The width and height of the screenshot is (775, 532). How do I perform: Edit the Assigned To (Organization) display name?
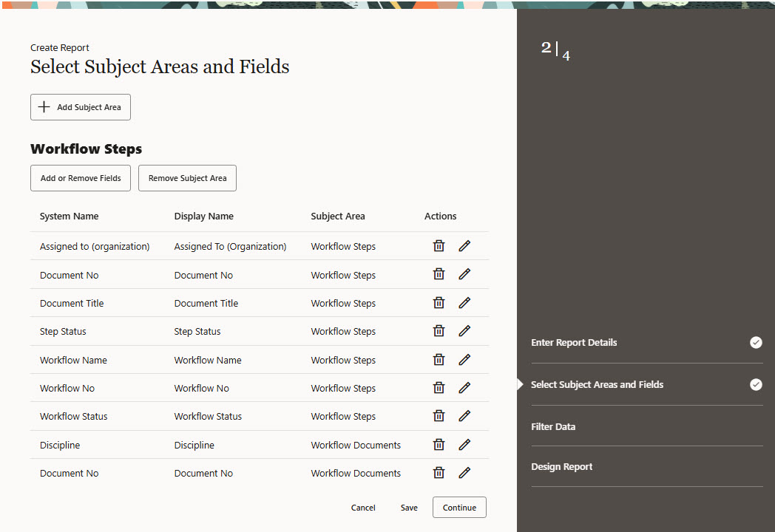pyautogui.click(x=464, y=246)
